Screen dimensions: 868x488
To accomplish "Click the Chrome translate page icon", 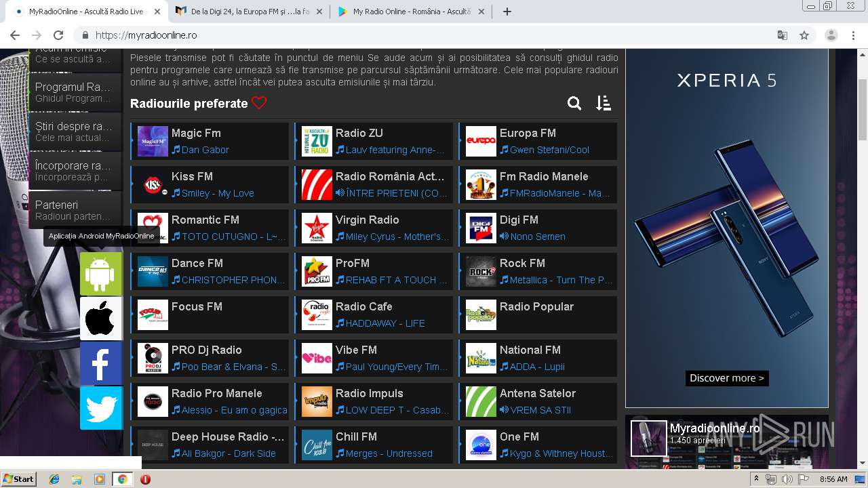I will 783,35.
